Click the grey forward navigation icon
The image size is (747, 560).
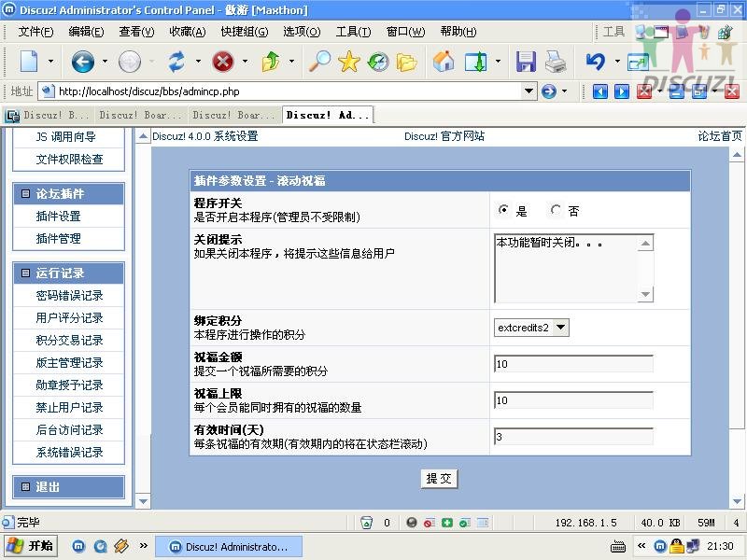pos(130,62)
